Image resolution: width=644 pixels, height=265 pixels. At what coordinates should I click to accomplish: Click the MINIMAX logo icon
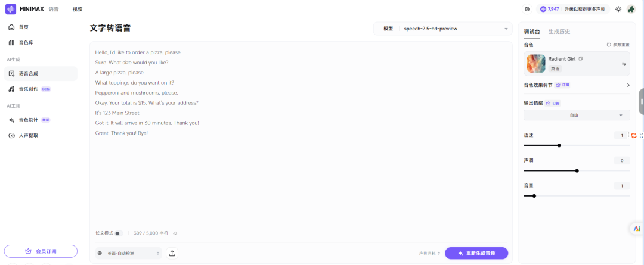coord(11,8)
